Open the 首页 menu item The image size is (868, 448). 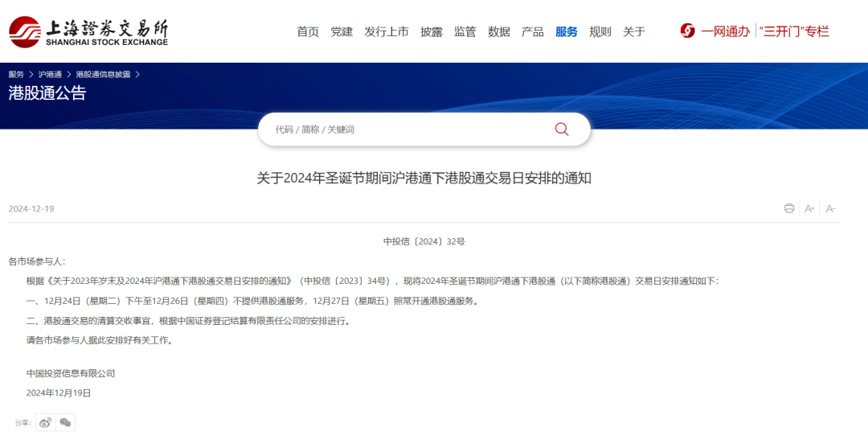click(308, 31)
